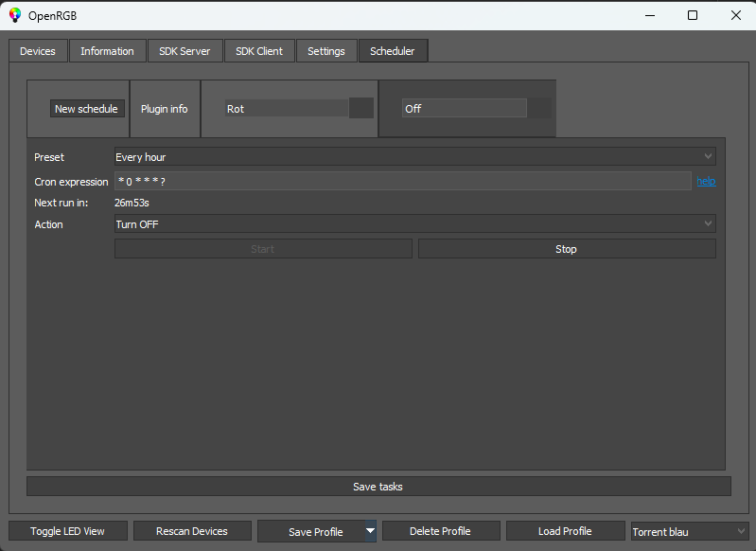The image size is (756, 551).
Task: Select the Off schedule name field
Action: (464, 109)
